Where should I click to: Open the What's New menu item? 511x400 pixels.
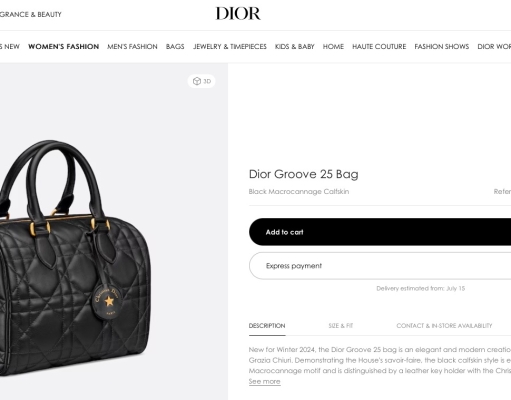click(10, 47)
